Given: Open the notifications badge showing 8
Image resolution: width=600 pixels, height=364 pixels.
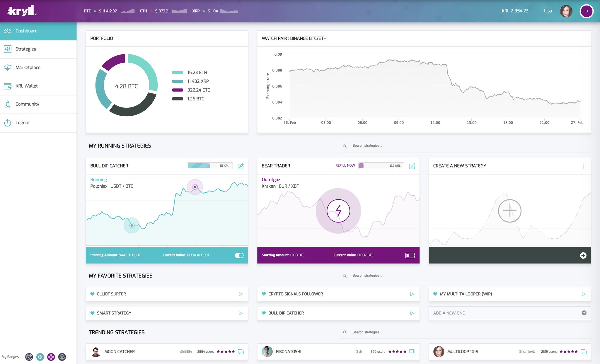Looking at the screenshot, I should pyautogui.click(x=587, y=11).
